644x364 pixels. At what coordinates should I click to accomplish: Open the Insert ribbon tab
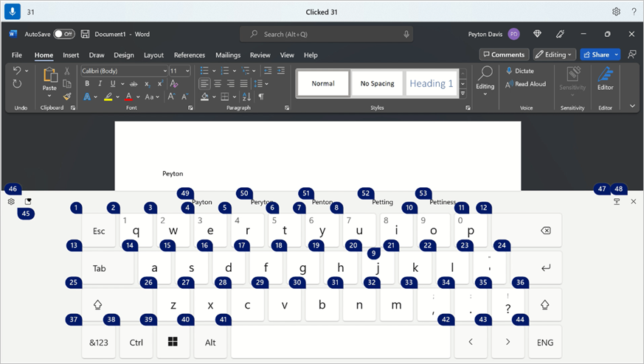click(71, 55)
